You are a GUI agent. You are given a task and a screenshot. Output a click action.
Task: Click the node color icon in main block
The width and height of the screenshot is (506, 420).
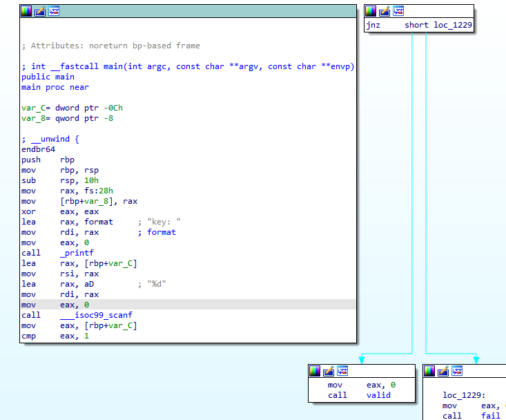point(26,11)
